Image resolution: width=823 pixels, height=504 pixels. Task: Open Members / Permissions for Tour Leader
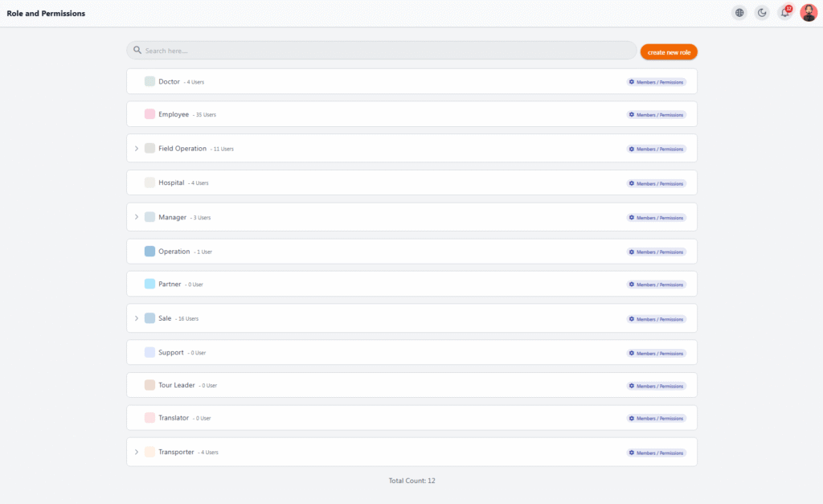point(656,386)
